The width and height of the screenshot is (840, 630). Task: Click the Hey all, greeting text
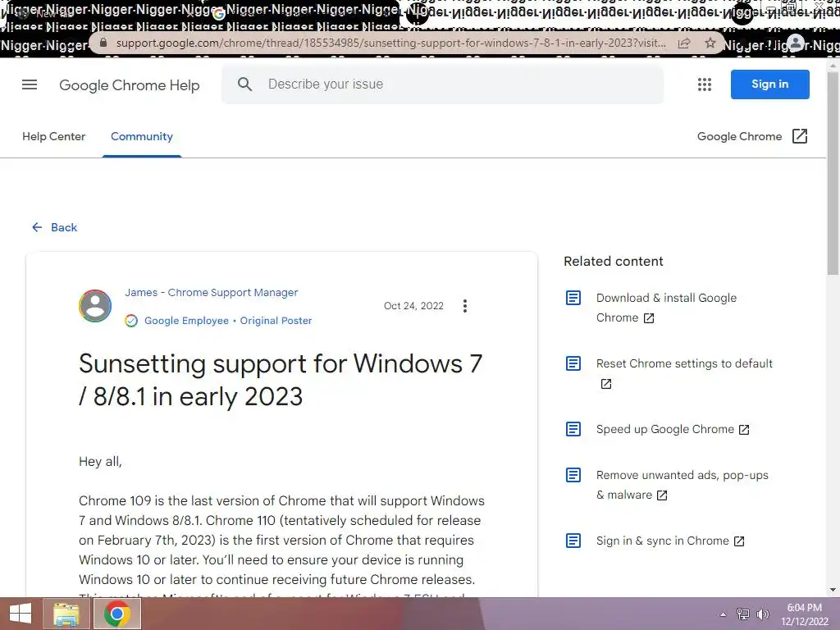(100, 462)
